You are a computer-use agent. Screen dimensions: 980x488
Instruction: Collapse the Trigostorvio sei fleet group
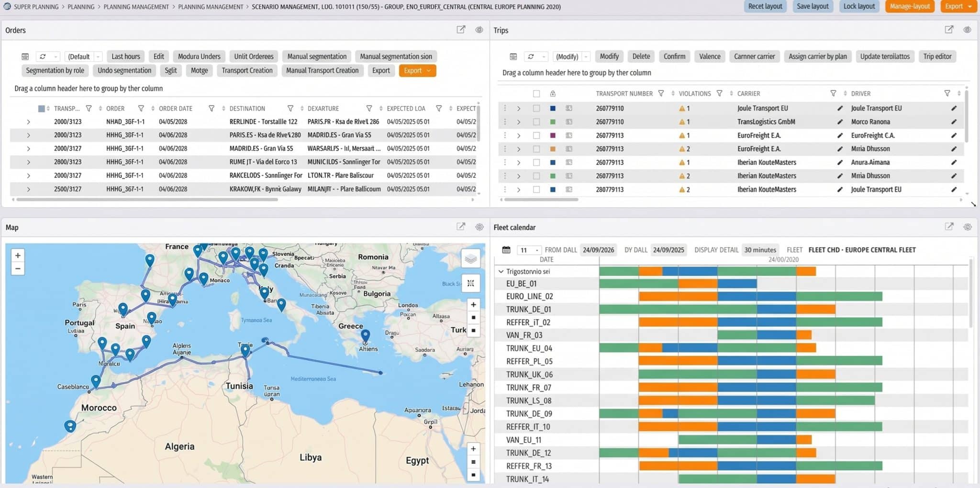[x=501, y=271]
